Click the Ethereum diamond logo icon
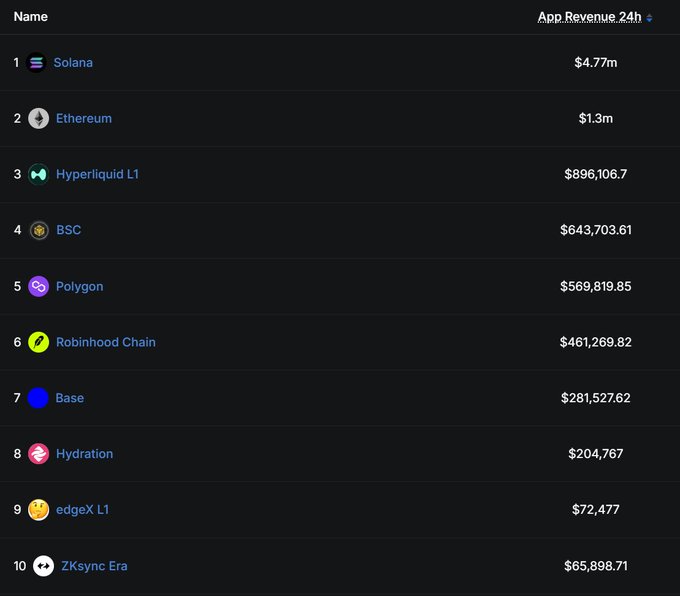The image size is (680, 596). pyautogui.click(x=39, y=118)
